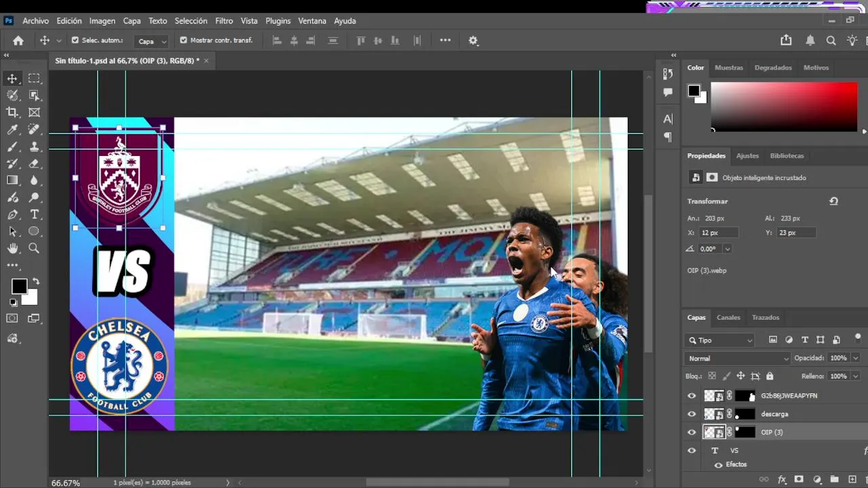This screenshot has height=488, width=868.
Task: Open Move tool preset picker arrow
Action: click(59, 41)
